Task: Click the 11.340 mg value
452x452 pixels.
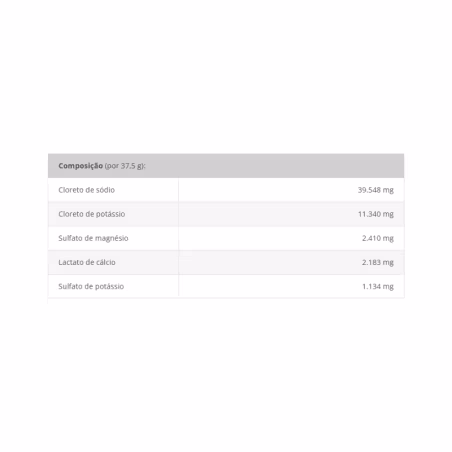Action: tap(376, 214)
